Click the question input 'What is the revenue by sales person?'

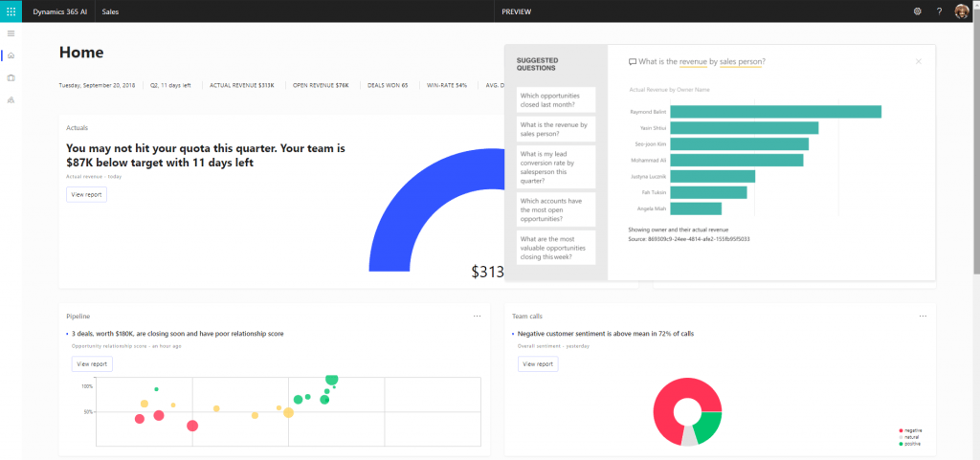[702, 62]
